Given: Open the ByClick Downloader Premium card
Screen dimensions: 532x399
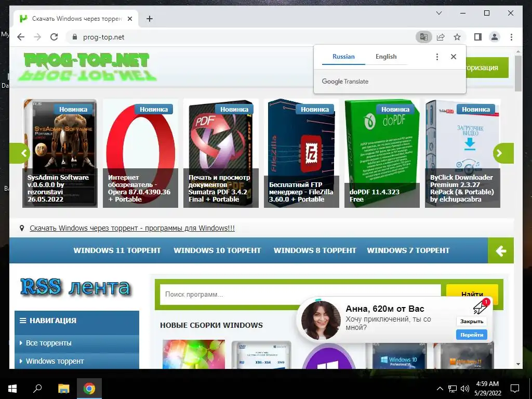Looking at the screenshot, I should [x=462, y=153].
